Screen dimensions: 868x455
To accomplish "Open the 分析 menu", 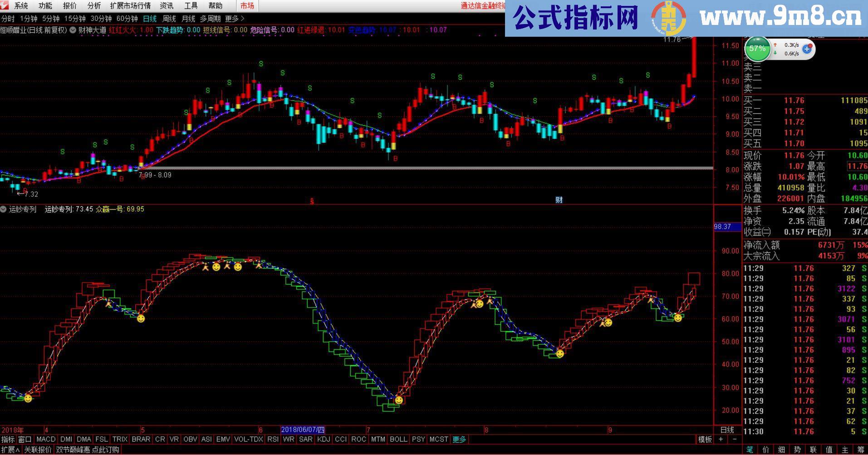I will pos(94,6).
